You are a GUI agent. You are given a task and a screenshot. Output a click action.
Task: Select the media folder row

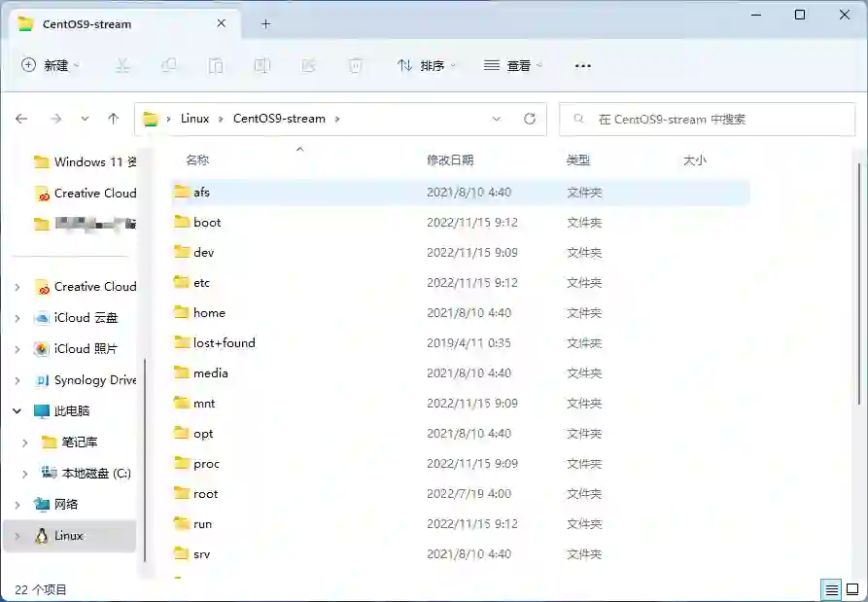click(461, 372)
